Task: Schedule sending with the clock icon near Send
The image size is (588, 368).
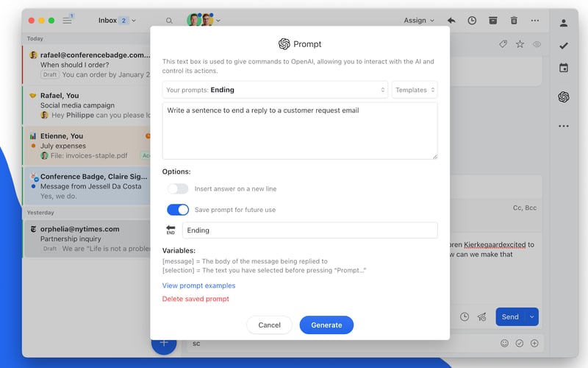Action: click(x=465, y=317)
